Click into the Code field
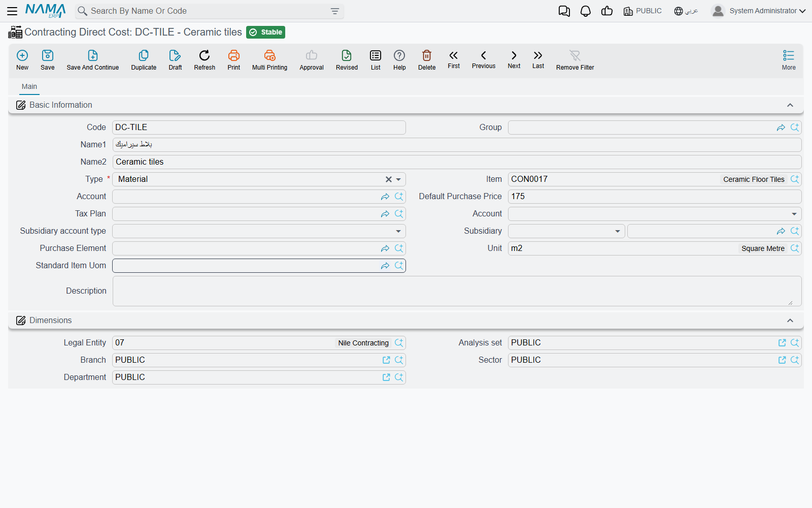Viewport: 812px width, 508px height. coord(259,128)
